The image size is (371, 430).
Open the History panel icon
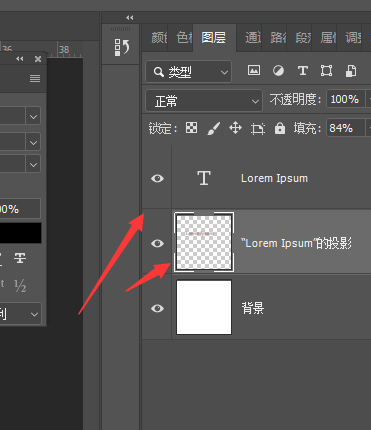tap(121, 47)
